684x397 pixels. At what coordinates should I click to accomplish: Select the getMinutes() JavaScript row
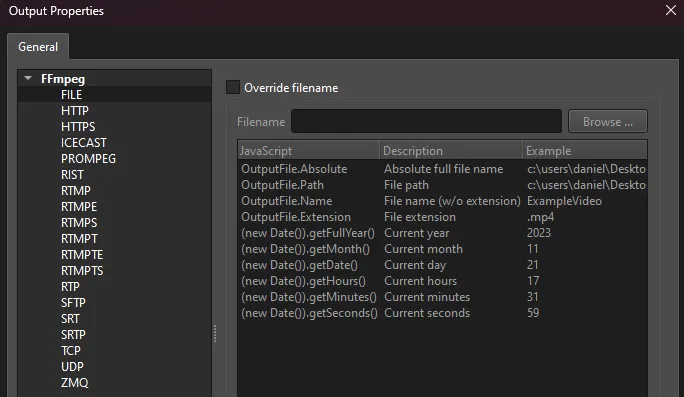point(442,297)
